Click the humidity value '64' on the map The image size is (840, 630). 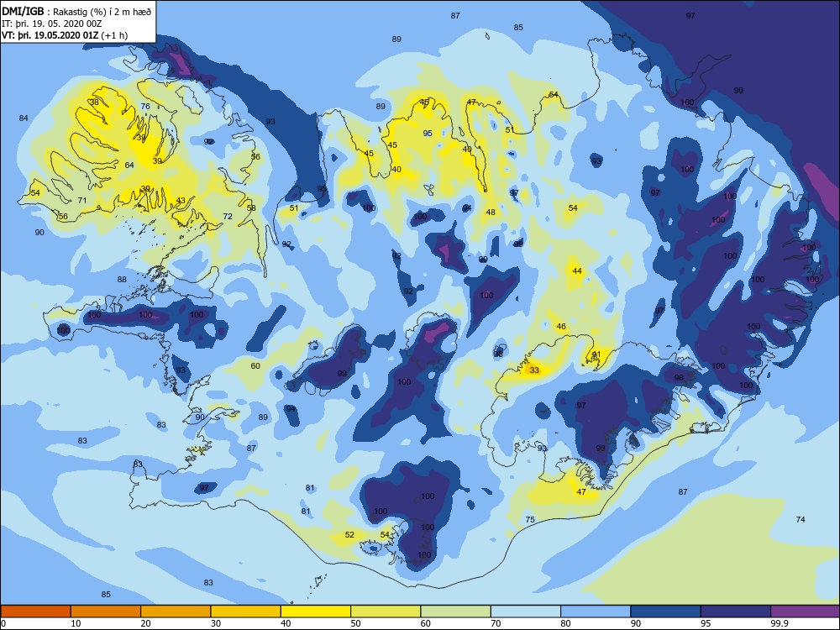tap(129, 165)
